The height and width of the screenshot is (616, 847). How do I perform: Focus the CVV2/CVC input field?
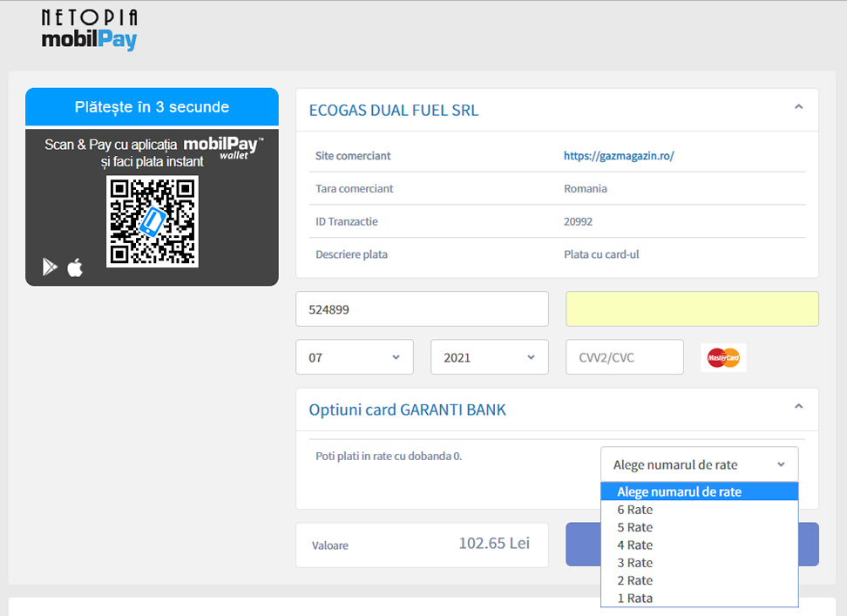tap(624, 357)
